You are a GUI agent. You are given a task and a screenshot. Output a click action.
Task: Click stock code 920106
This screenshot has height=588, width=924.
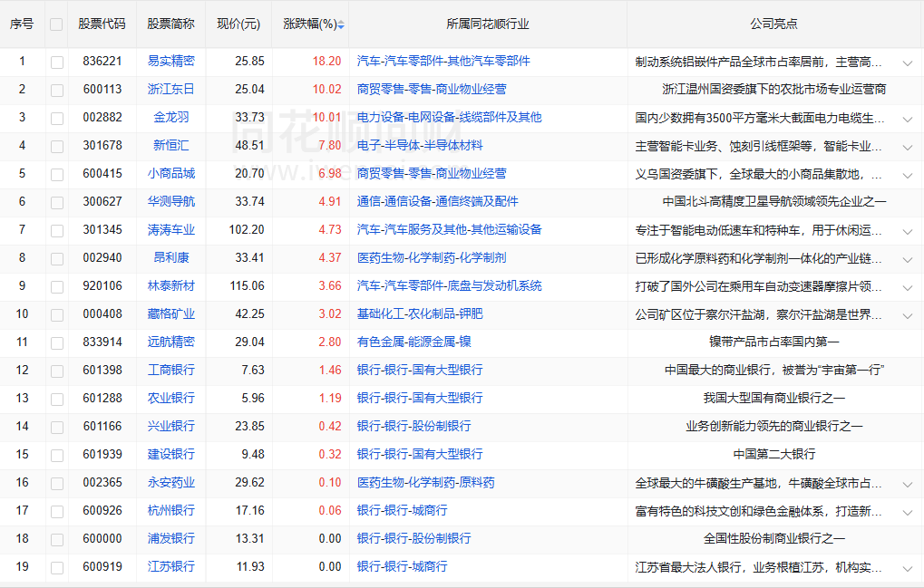(102, 285)
